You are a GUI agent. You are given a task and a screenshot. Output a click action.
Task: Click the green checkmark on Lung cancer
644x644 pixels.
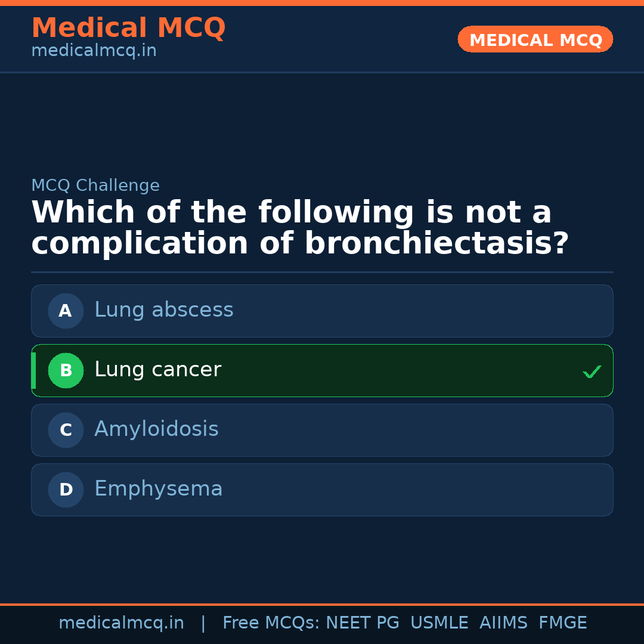click(592, 371)
